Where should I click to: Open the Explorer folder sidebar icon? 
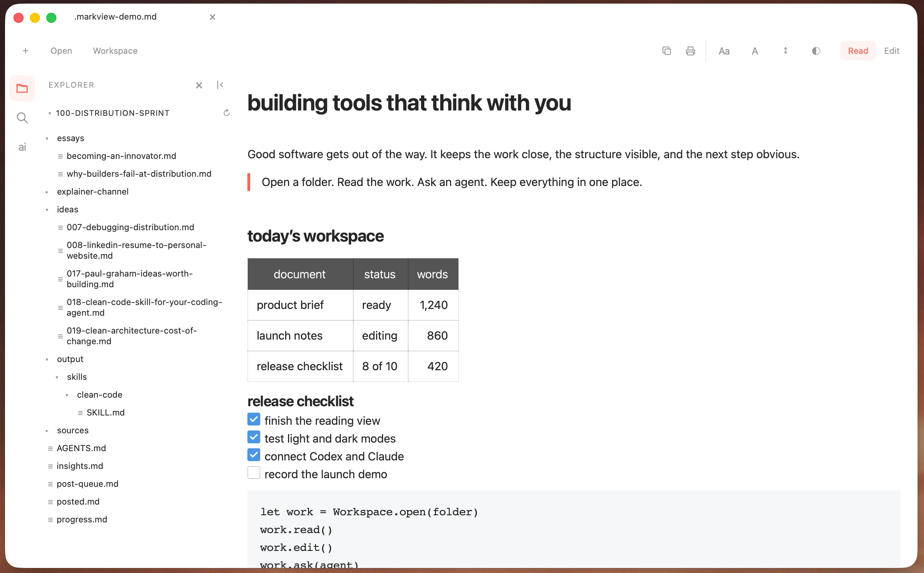coord(22,88)
